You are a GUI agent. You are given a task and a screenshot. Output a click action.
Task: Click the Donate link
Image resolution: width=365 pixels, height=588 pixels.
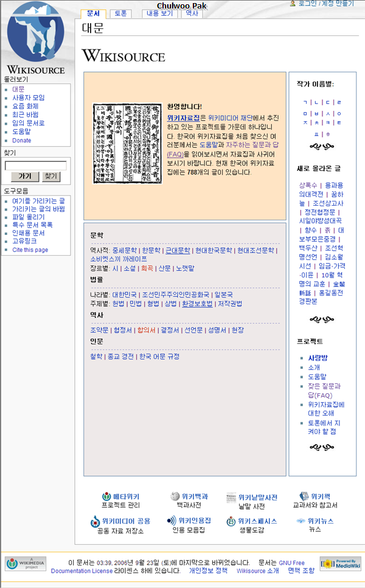[22, 140]
